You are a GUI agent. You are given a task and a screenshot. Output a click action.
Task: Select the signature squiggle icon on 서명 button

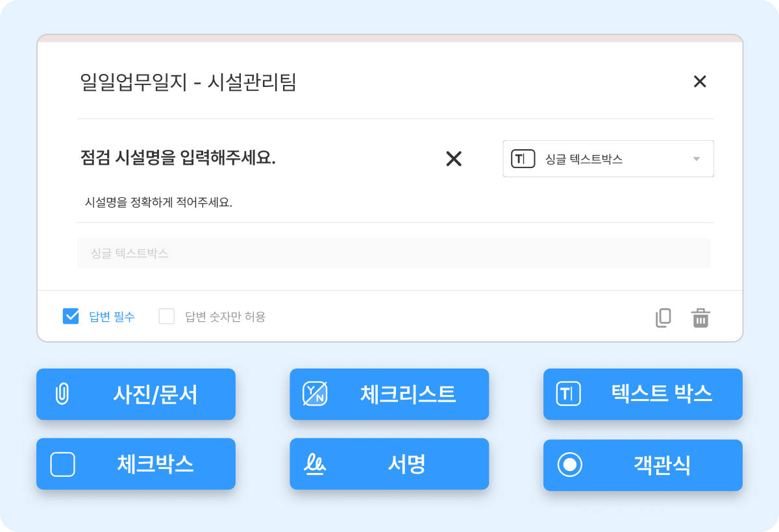(x=316, y=464)
